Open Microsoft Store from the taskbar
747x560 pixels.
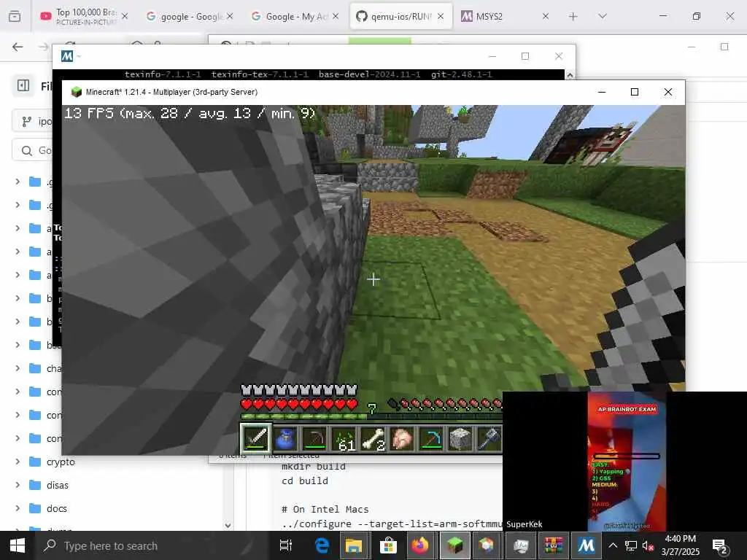tap(388, 545)
